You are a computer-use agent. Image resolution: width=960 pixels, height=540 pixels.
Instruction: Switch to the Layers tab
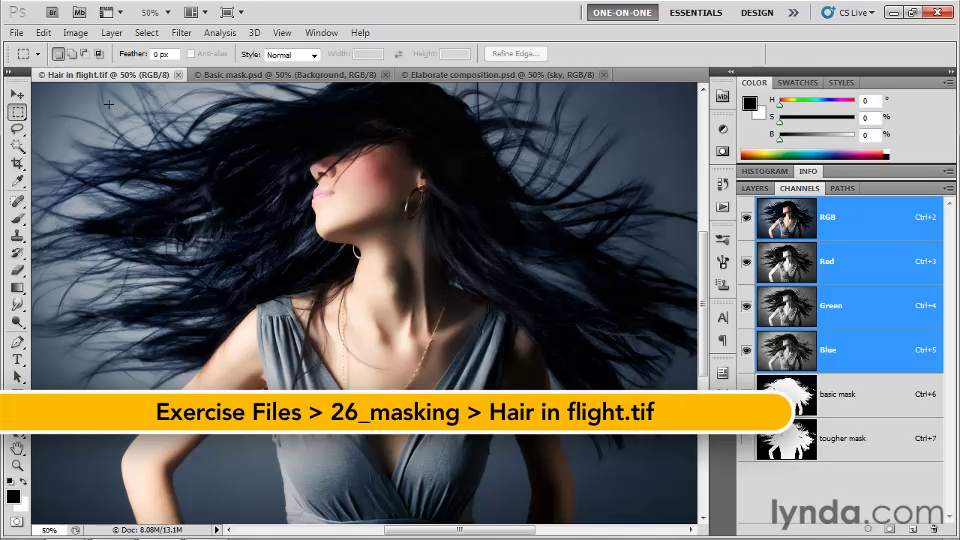click(755, 189)
